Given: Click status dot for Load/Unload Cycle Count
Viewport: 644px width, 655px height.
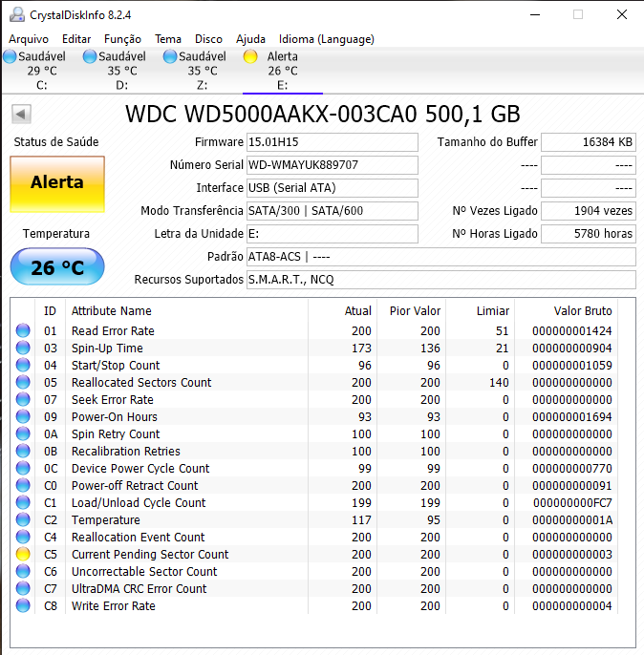Looking at the screenshot, I should pyautogui.click(x=23, y=502).
